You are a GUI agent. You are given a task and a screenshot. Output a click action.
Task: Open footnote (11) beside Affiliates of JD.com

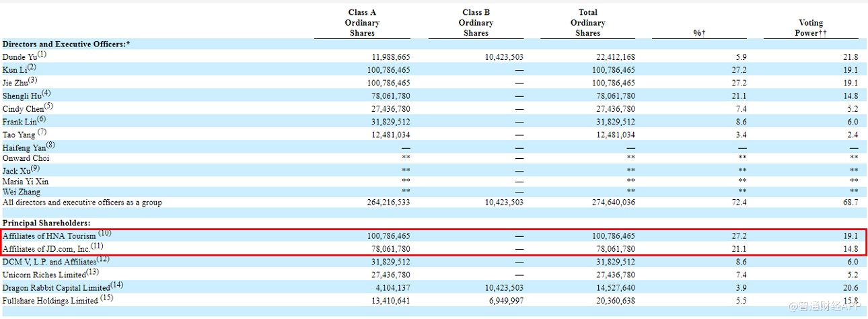coord(98,246)
